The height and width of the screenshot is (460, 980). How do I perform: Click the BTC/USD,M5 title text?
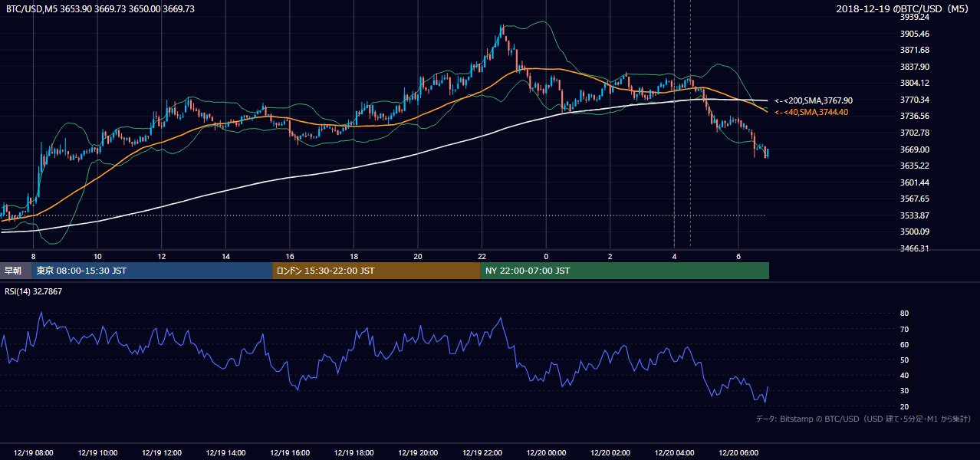(100, 8)
